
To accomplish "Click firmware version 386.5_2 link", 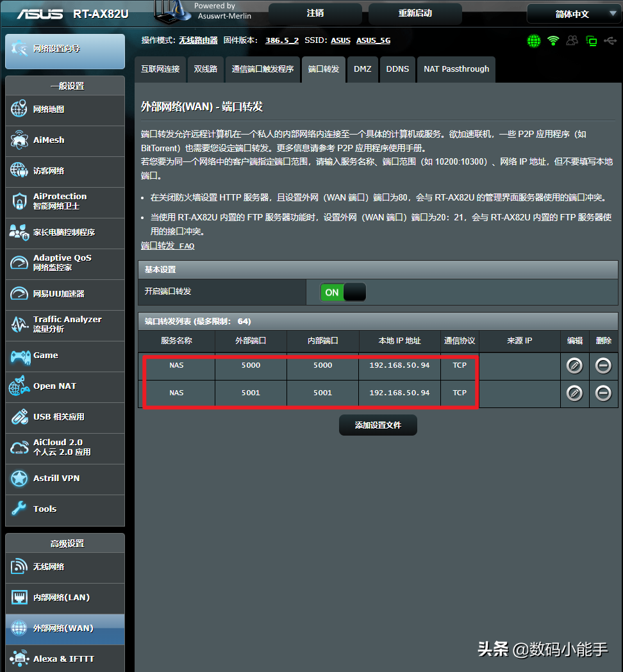I will coord(282,40).
